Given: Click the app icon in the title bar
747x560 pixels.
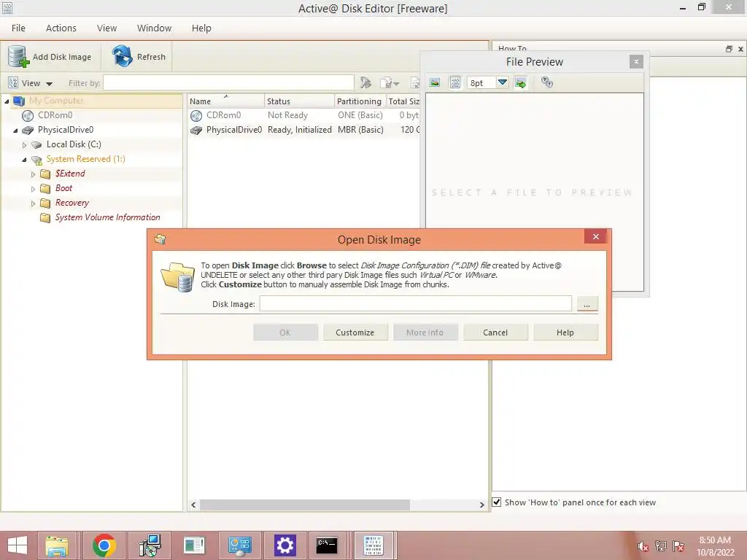Looking at the screenshot, I should tap(7, 7).
